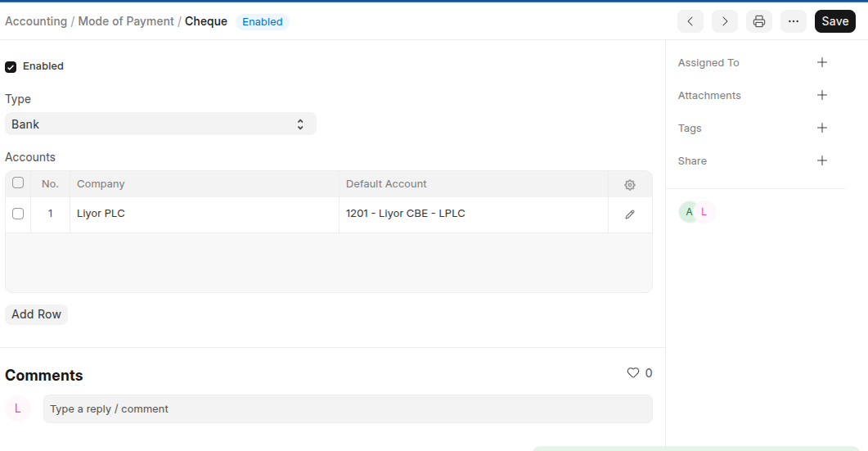This screenshot has width=868, height=451.
Task: Edit the Liyor PLC row pencil icon
Action: pos(629,214)
